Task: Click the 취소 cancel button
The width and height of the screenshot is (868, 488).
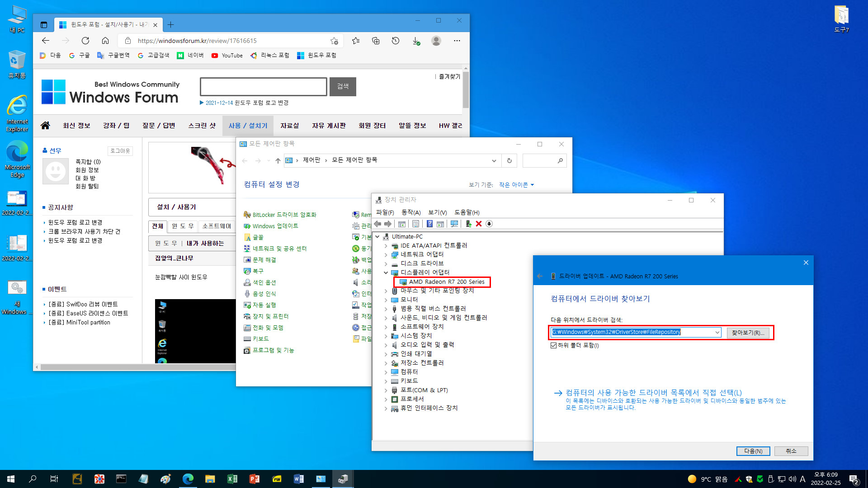Action: [791, 451]
